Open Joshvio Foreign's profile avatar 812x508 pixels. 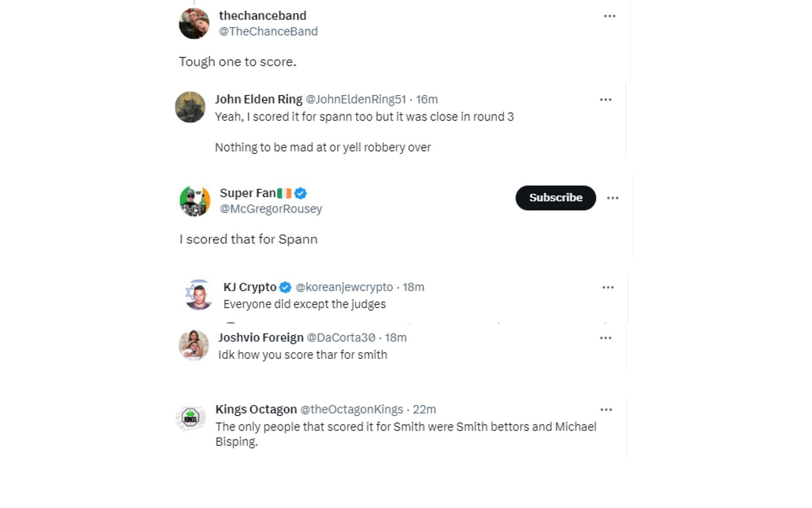pyautogui.click(x=194, y=345)
